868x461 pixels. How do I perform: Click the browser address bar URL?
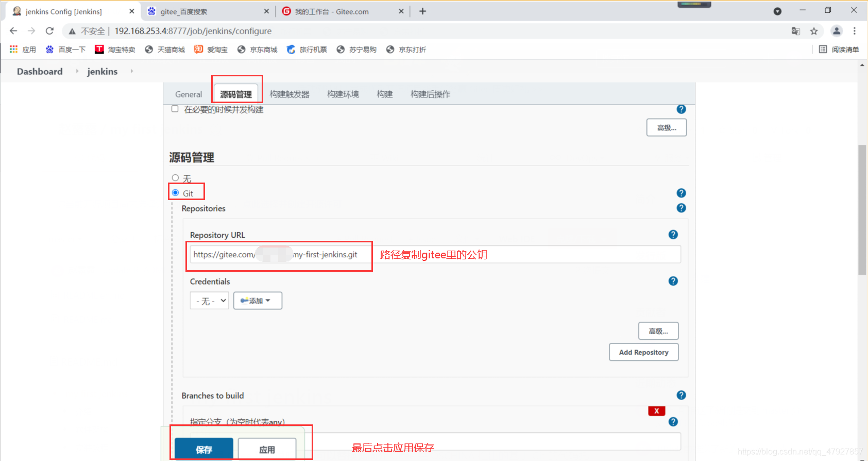pos(193,31)
